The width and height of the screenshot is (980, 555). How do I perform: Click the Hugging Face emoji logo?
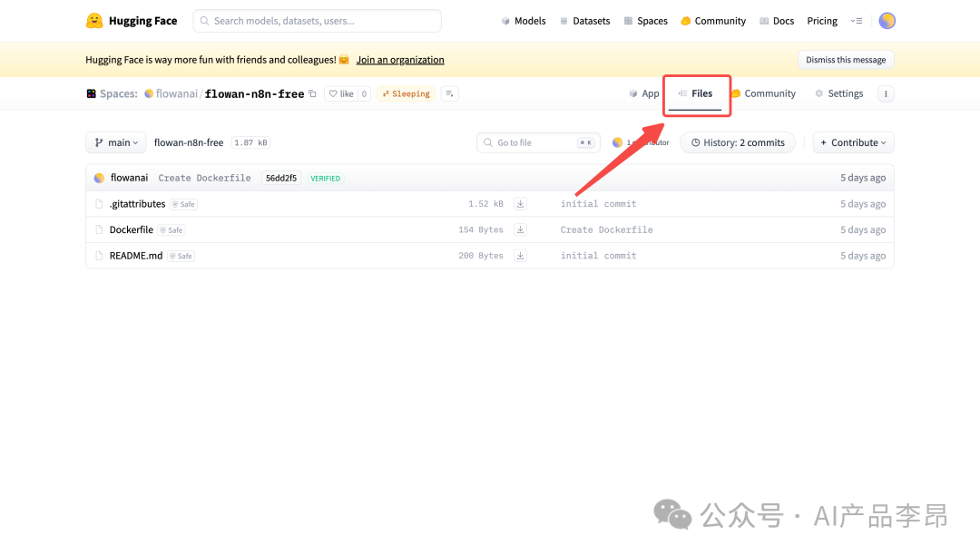click(x=94, y=21)
